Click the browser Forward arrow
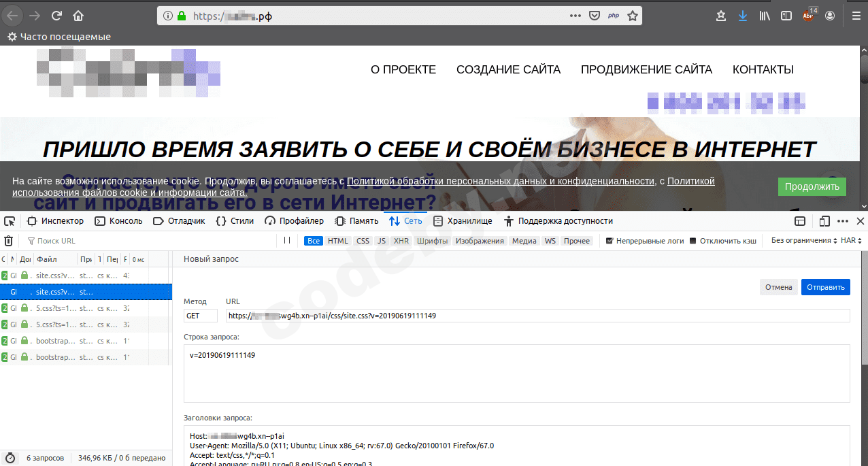The width and height of the screenshot is (868, 466). pos(35,16)
